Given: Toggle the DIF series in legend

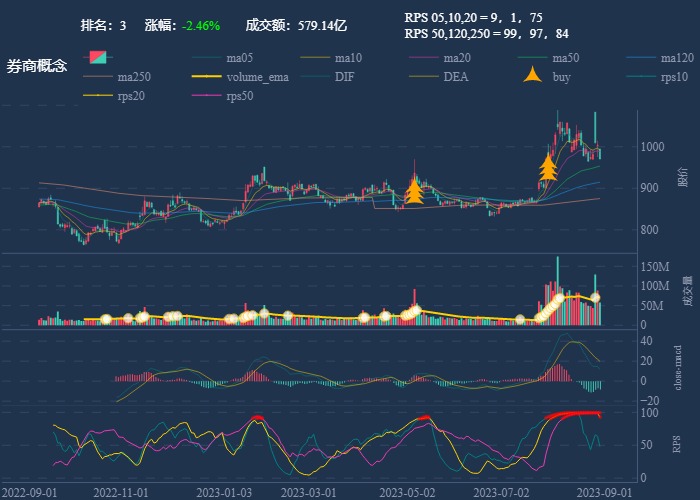Looking at the screenshot, I should (x=343, y=77).
